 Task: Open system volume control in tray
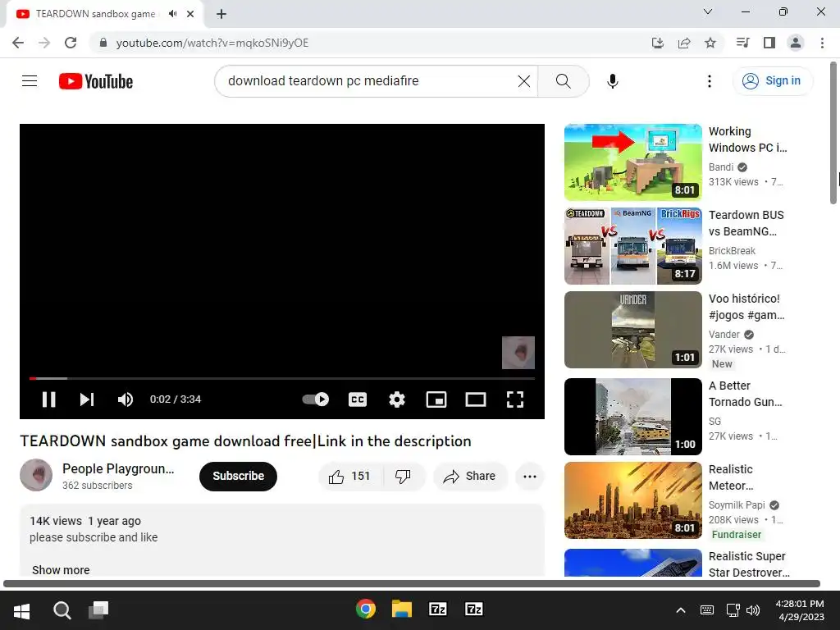(753, 610)
